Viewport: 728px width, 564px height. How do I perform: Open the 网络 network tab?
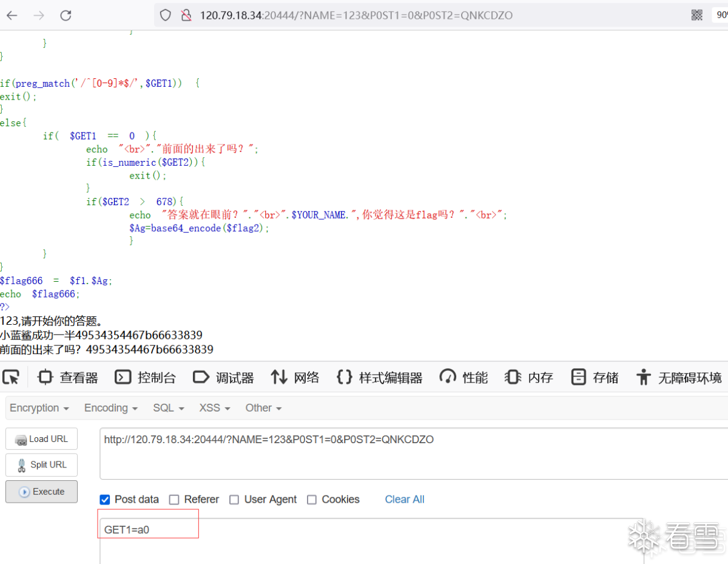[x=295, y=378]
